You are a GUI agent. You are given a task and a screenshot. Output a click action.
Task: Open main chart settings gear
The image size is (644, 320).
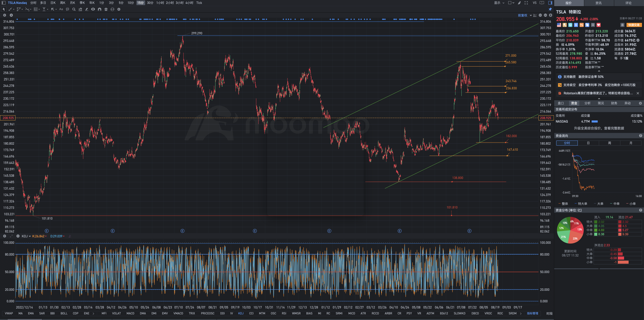(5, 15)
